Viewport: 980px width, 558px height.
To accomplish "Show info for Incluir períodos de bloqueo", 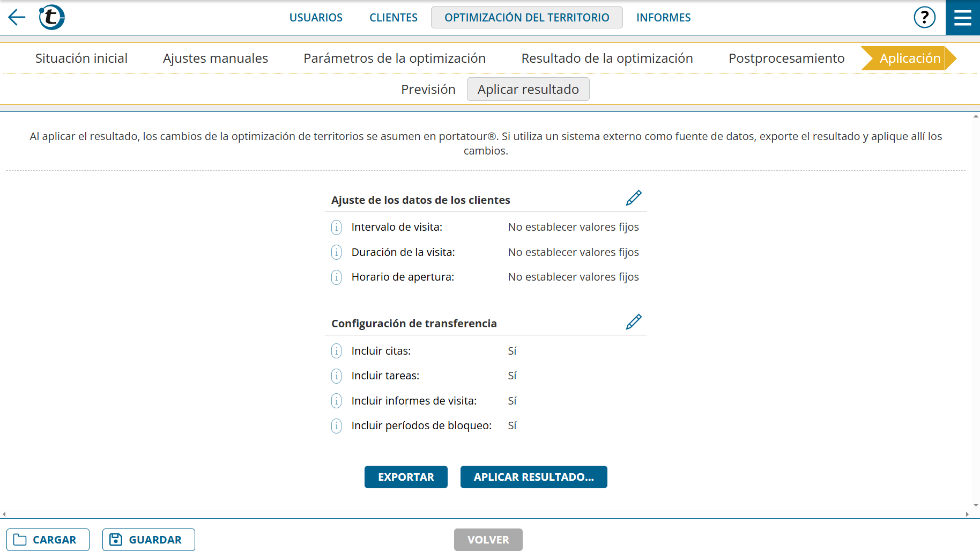I will pyautogui.click(x=336, y=426).
